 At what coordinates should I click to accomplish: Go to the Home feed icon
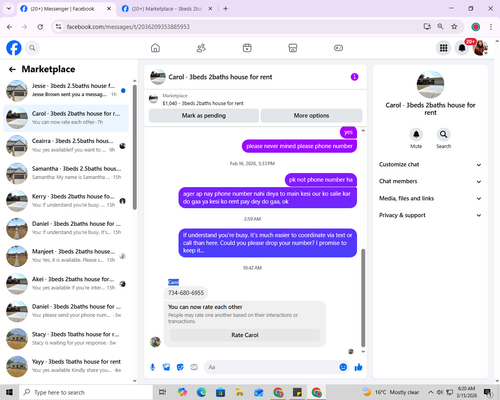pos(155,48)
